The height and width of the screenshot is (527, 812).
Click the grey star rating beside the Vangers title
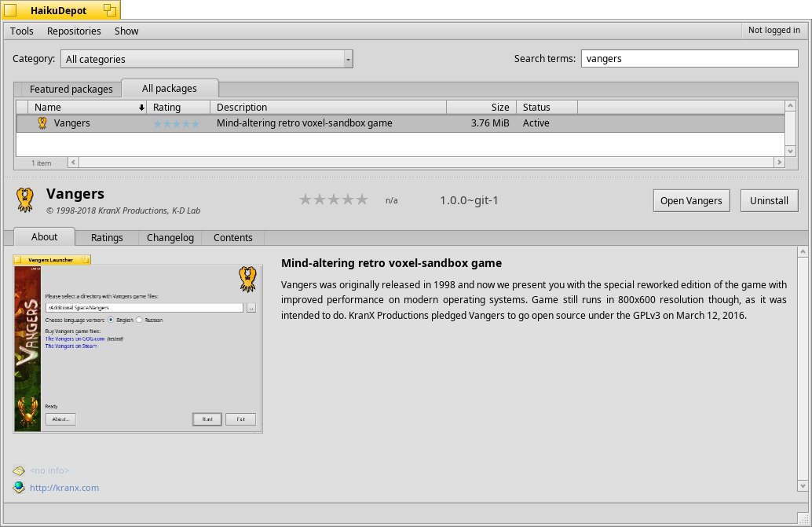(334, 199)
